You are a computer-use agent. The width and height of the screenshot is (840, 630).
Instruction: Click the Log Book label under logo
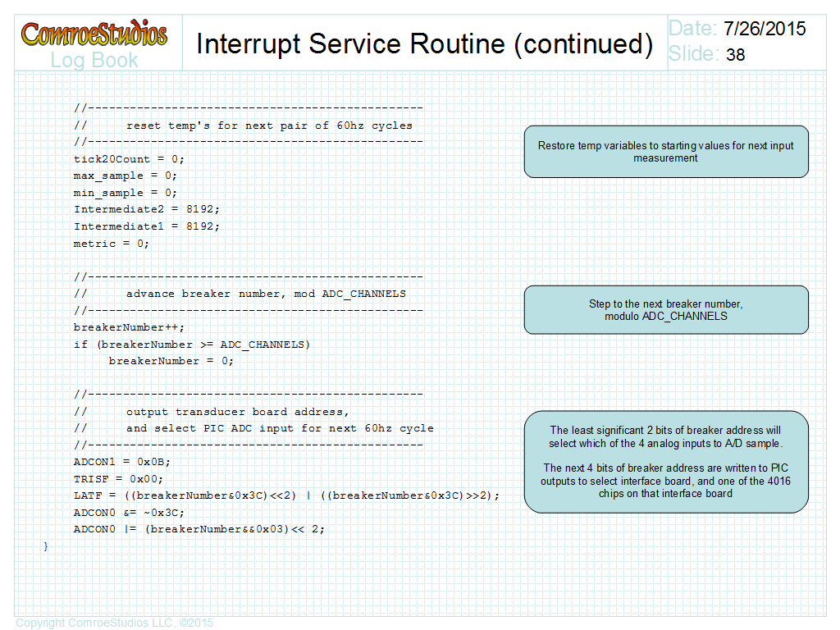(94, 60)
